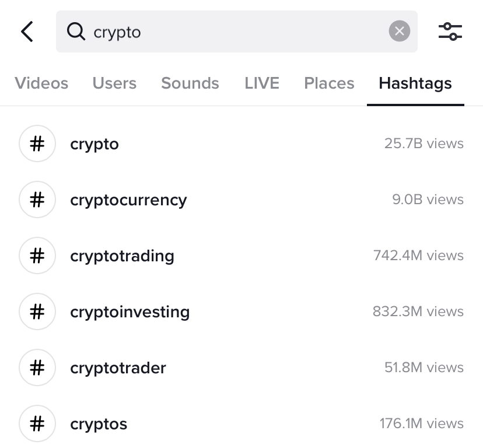Click hash icon beside cryptoinvesting
Viewport: 483px width, 448px height.
(x=37, y=311)
